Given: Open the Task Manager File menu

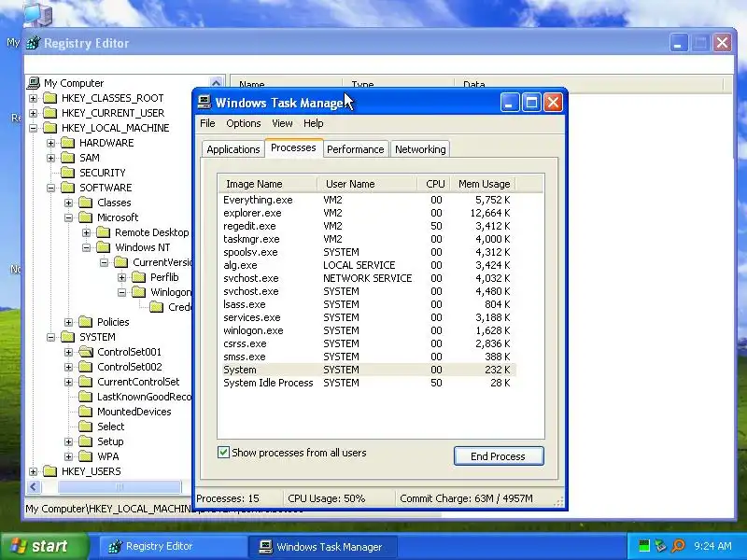Looking at the screenshot, I should pos(207,123).
